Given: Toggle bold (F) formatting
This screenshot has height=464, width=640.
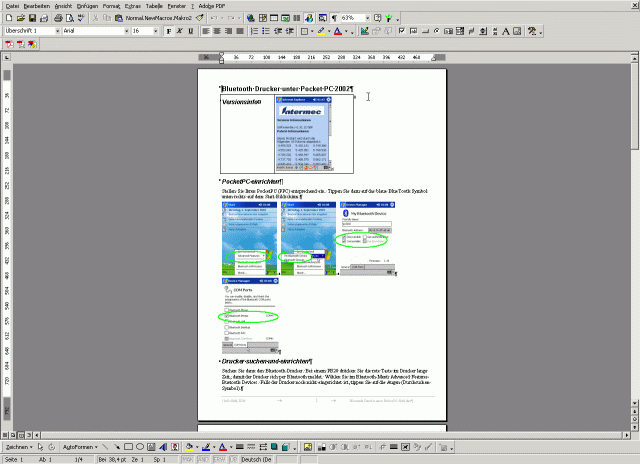Looking at the screenshot, I should [169, 31].
